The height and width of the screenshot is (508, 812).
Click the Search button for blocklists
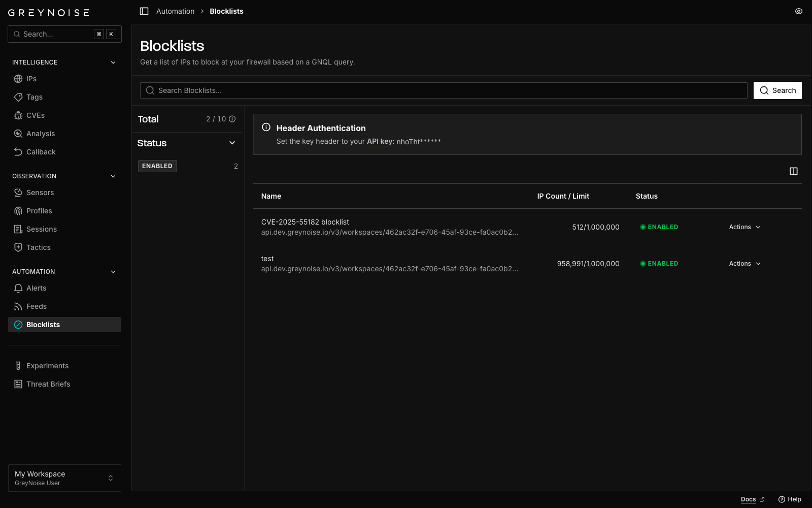pyautogui.click(x=777, y=90)
